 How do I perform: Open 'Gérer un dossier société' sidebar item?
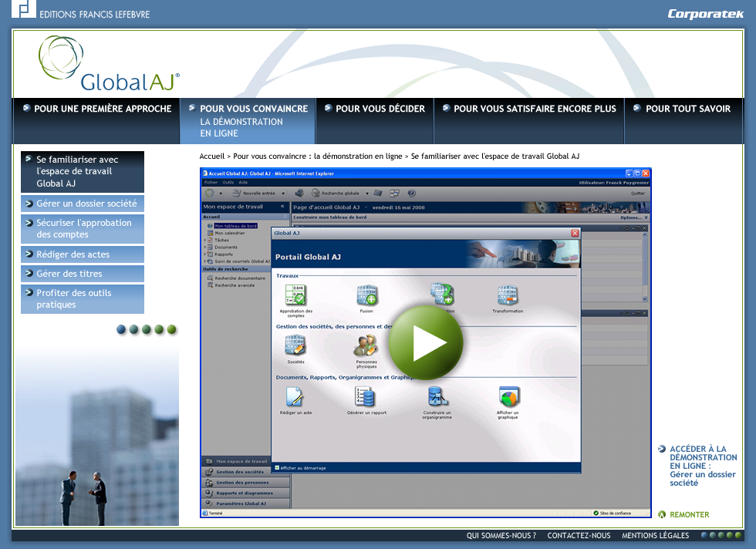[83, 204]
